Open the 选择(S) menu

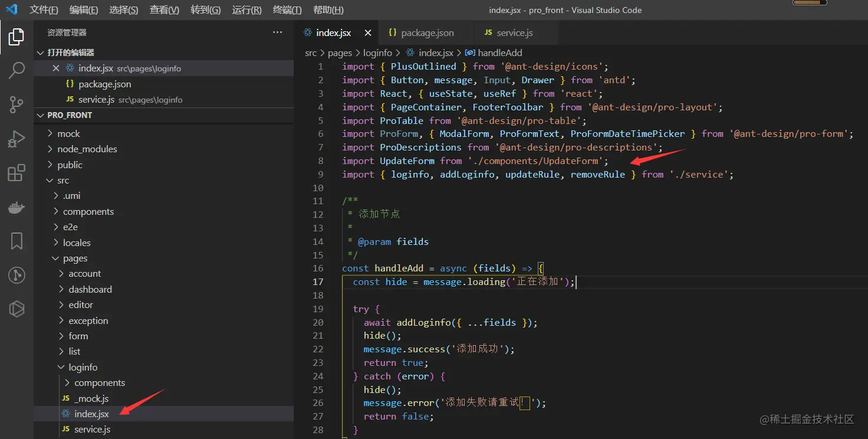click(124, 10)
